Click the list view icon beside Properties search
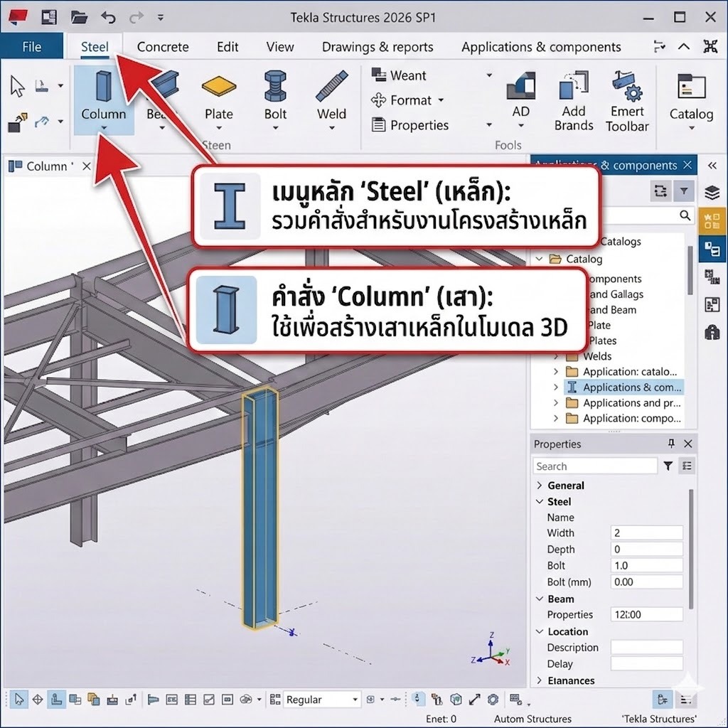Viewport: 728px width, 728px height. click(687, 466)
